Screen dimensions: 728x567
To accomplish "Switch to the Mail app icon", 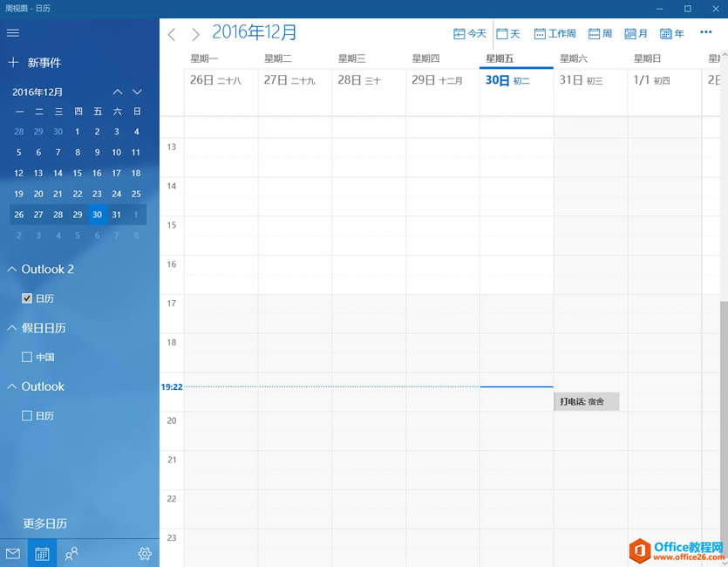I will click(x=13, y=553).
